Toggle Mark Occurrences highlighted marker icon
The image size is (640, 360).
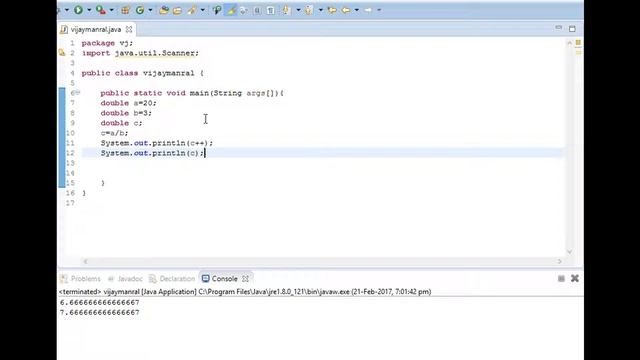pyautogui.click(x=231, y=10)
